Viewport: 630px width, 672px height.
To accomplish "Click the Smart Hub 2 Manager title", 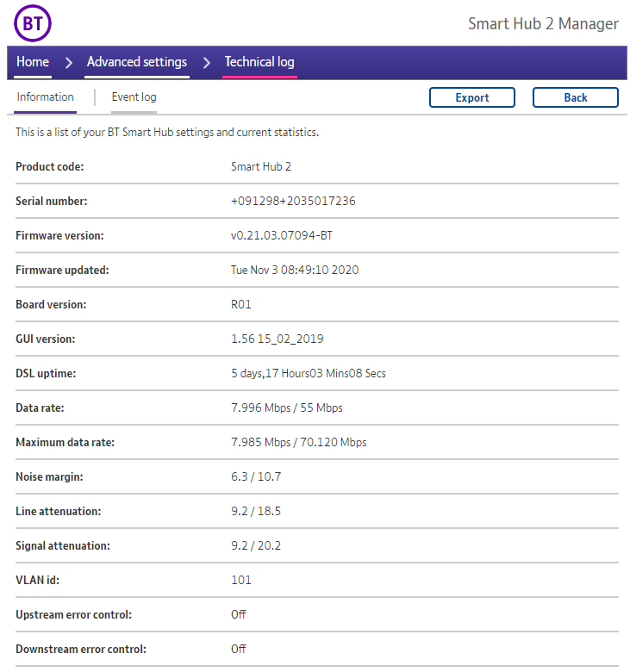I will click(x=543, y=23).
